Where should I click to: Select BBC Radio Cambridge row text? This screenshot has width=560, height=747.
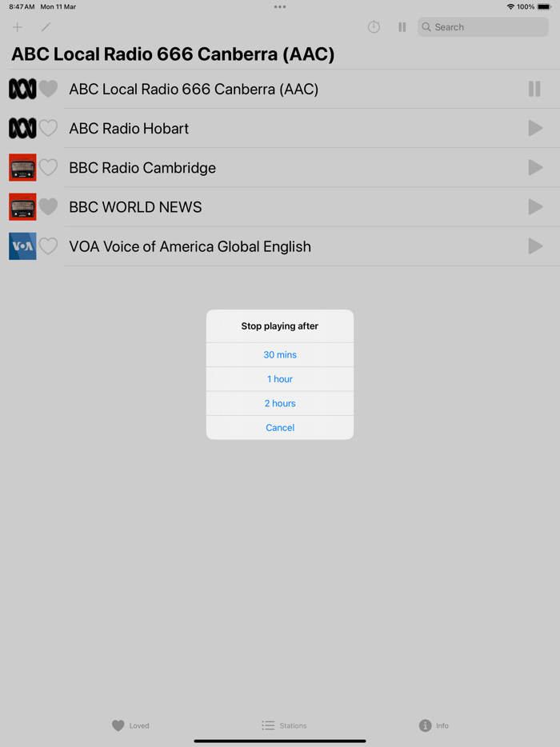pyautogui.click(x=142, y=168)
